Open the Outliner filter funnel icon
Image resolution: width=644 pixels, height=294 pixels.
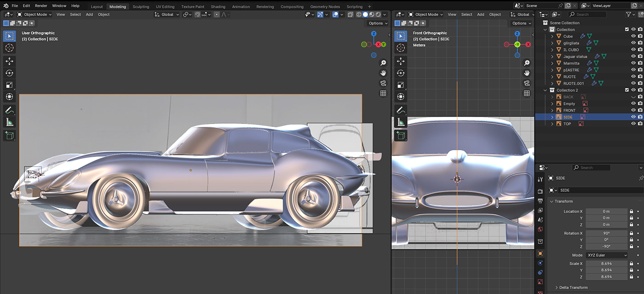coord(629,14)
